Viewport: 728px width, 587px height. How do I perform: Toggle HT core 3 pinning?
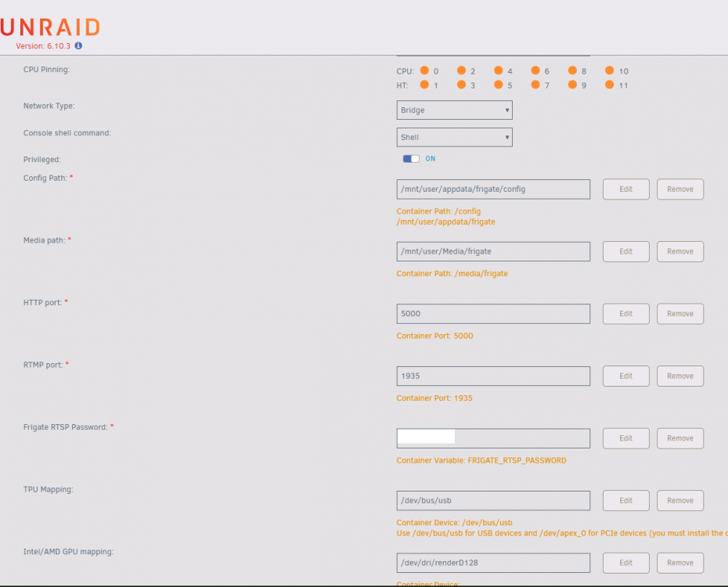[x=462, y=85]
